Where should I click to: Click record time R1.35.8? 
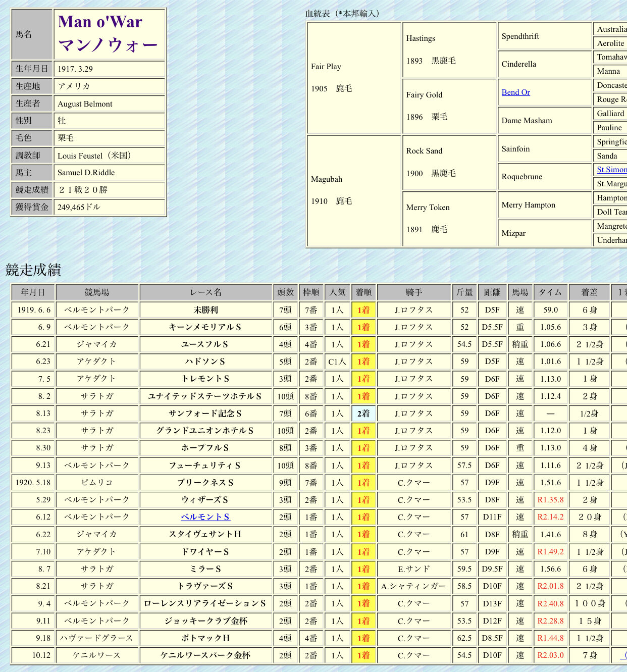pos(550,500)
